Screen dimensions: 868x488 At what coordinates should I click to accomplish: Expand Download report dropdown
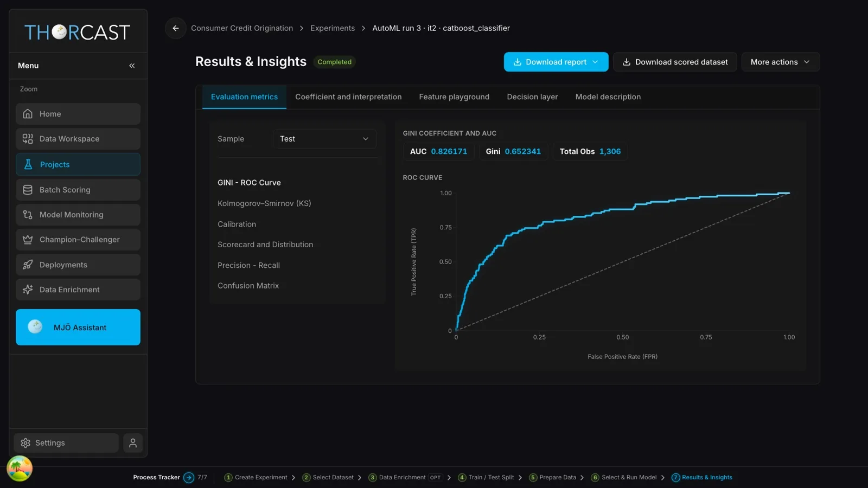[x=556, y=62]
